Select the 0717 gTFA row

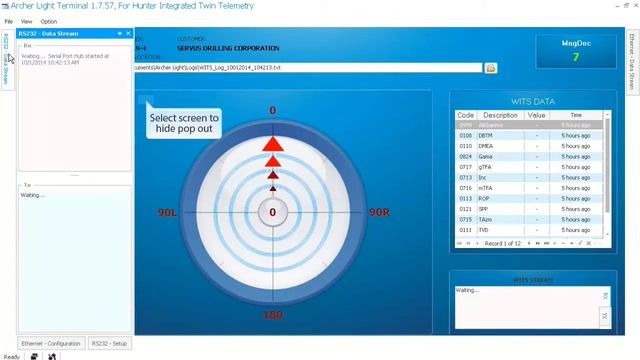pos(529,167)
